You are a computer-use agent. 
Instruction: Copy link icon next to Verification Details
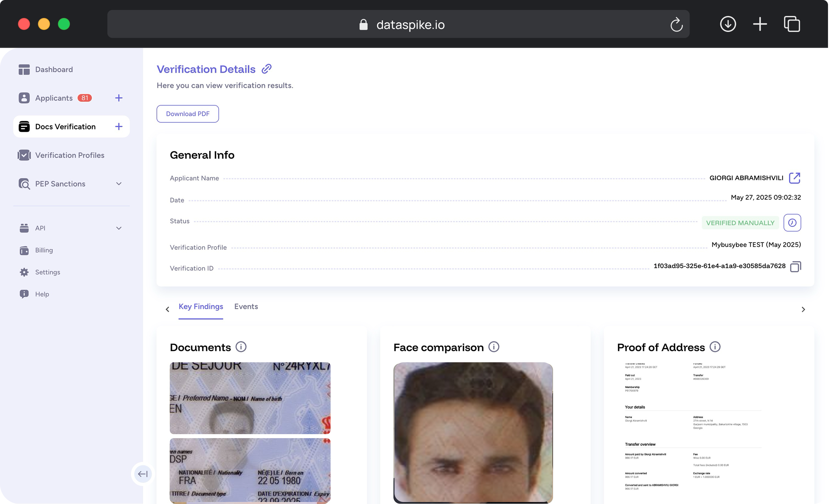(x=266, y=69)
